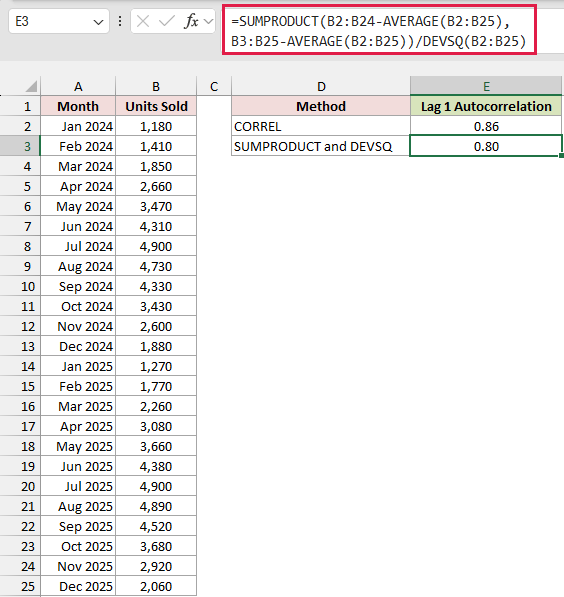The image size is (564, 597).
Task: Select column B header
Action: click(156, 86)
